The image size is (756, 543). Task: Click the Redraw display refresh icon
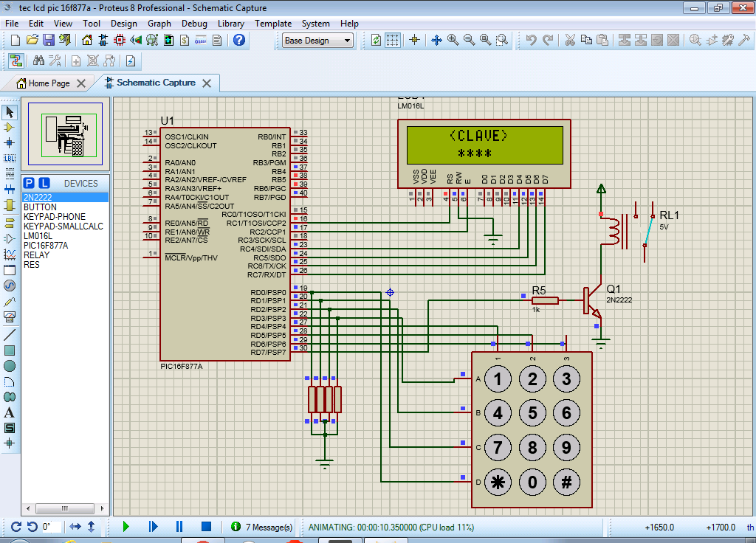376,40
